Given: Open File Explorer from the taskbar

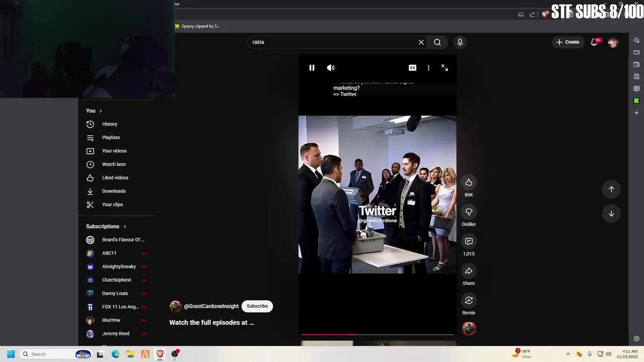Looking at the screenshot, I should click(130, 354).
